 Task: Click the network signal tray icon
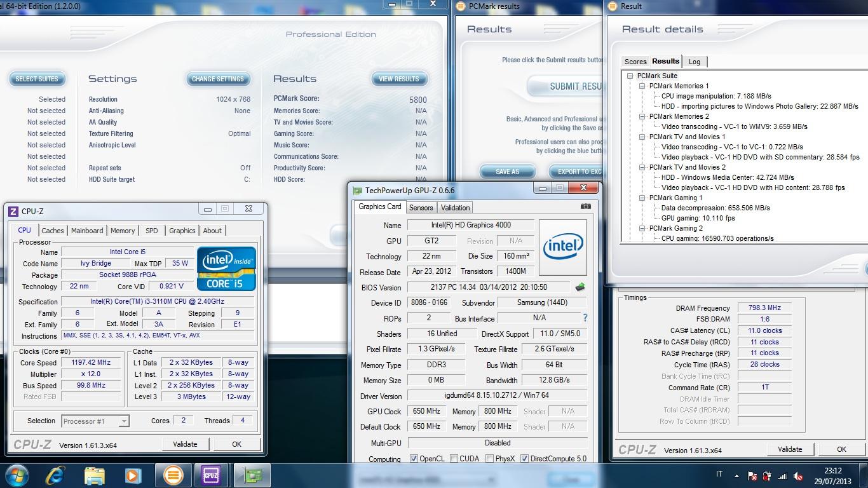coord(783,475)
